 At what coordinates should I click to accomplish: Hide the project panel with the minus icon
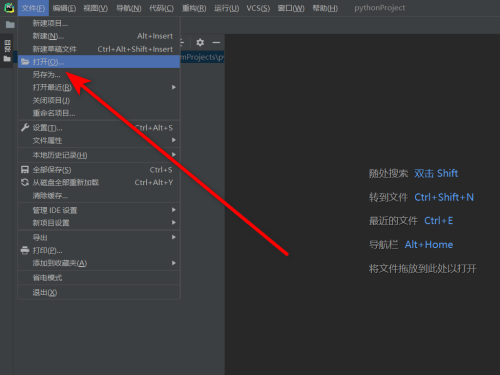216,43
